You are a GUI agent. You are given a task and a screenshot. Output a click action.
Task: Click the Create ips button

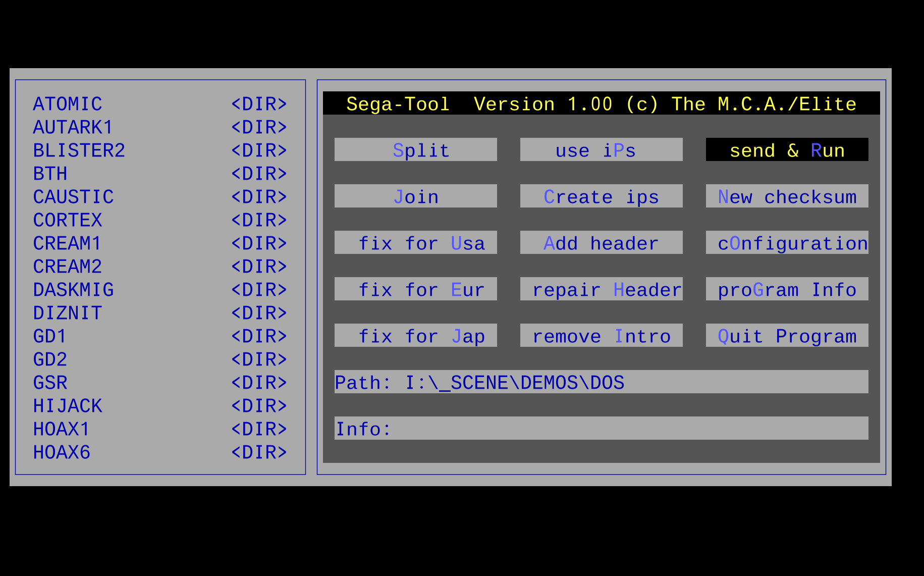pyautogui.click(x=601, y=196)
